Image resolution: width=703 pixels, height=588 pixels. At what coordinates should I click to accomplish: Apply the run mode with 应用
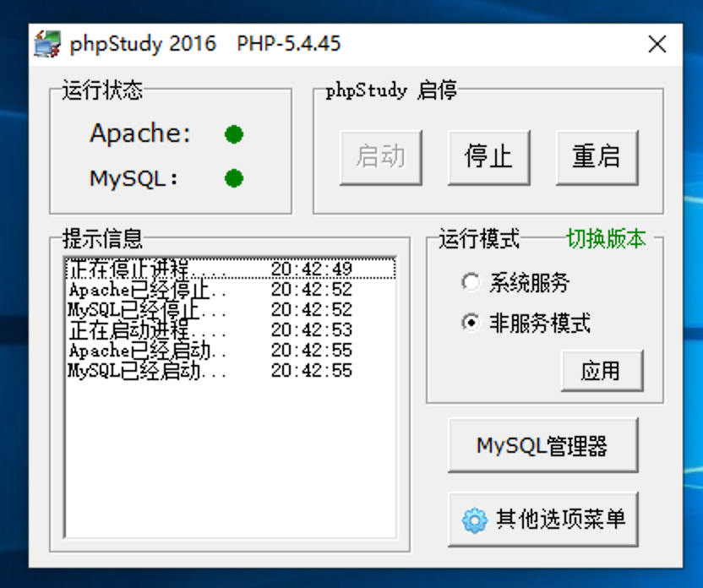click(x=602, y=371)
